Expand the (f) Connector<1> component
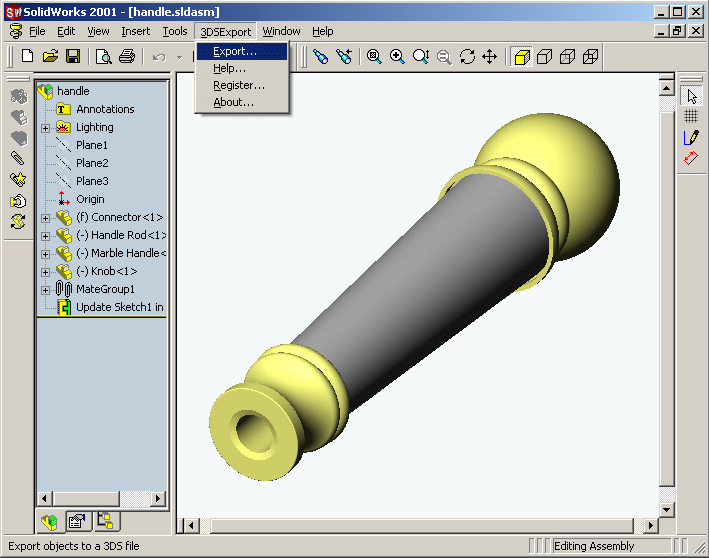 click(x=45, y=218)
